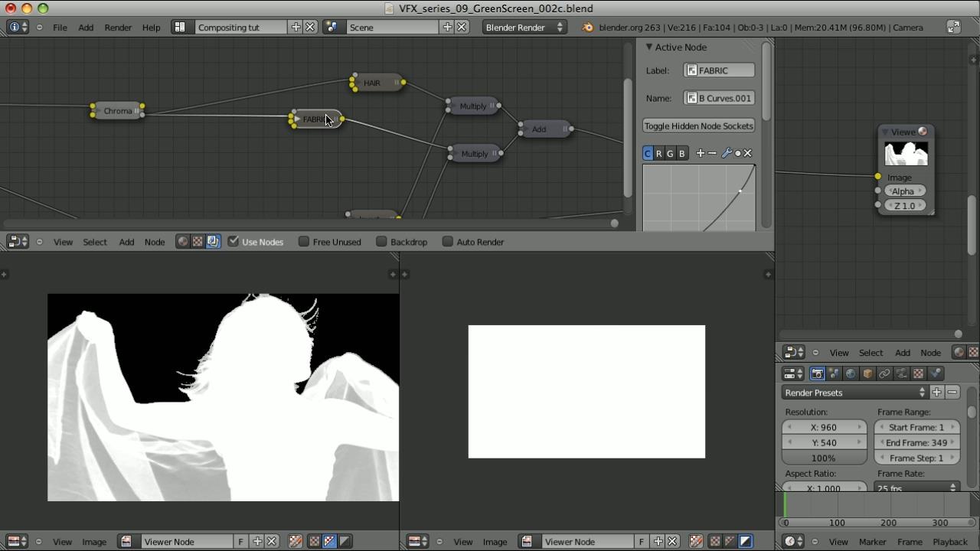Open timeline editor type clock icon
980x551 pixels.
794,541
